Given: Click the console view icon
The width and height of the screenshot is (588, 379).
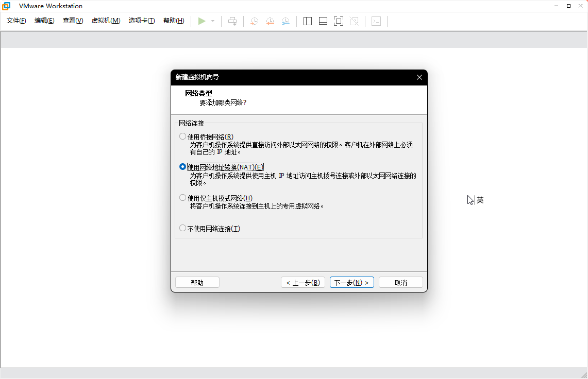Looking at the screenshot, I should 376,21.
